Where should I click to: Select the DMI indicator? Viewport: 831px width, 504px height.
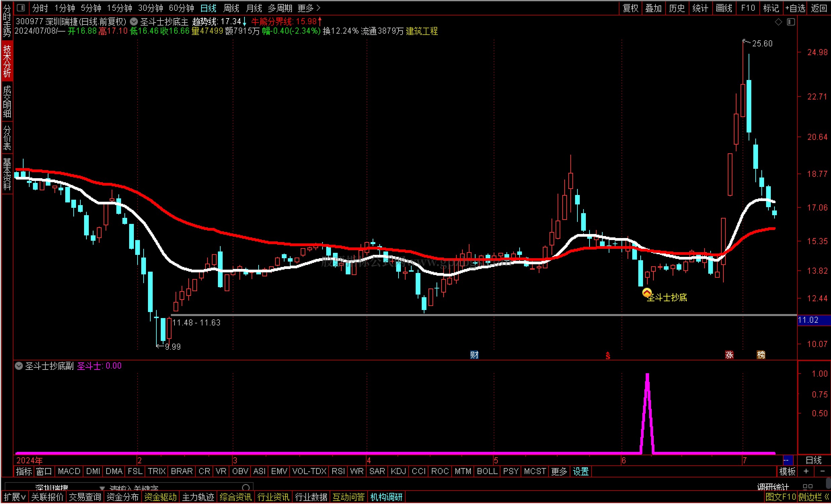(93, 471)
